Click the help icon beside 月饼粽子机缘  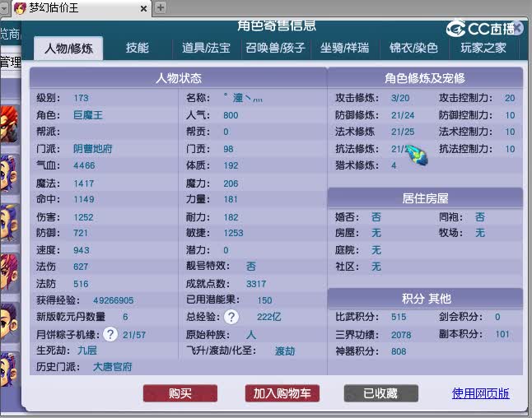(x=110, y=335)
